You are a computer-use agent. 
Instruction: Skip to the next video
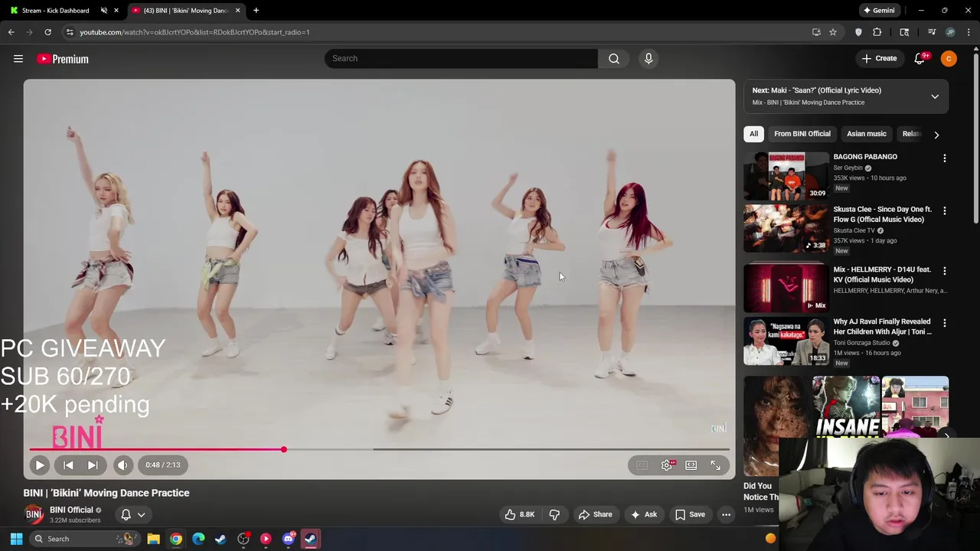93,465
